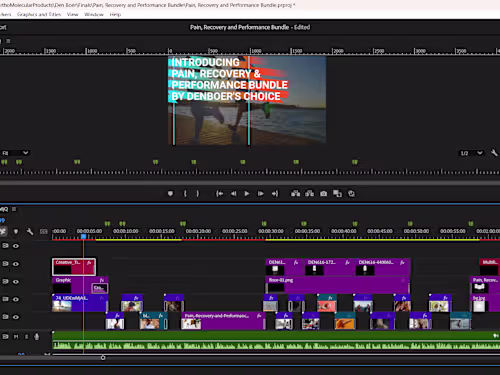Select the Pain, Recovery and Performance timeline clip

click(x=223, y=321)
